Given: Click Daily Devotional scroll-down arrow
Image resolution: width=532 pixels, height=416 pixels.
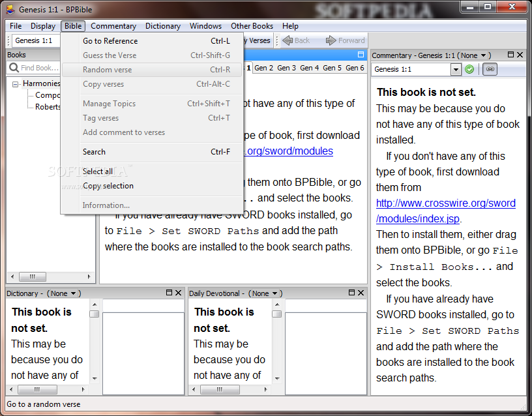Looking at the screenshot, I should pyautogui.click(x=277, y=378).
